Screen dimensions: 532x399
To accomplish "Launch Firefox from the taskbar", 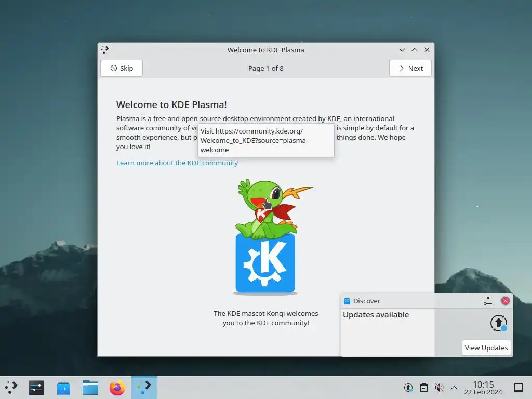I will pos(117,388).
